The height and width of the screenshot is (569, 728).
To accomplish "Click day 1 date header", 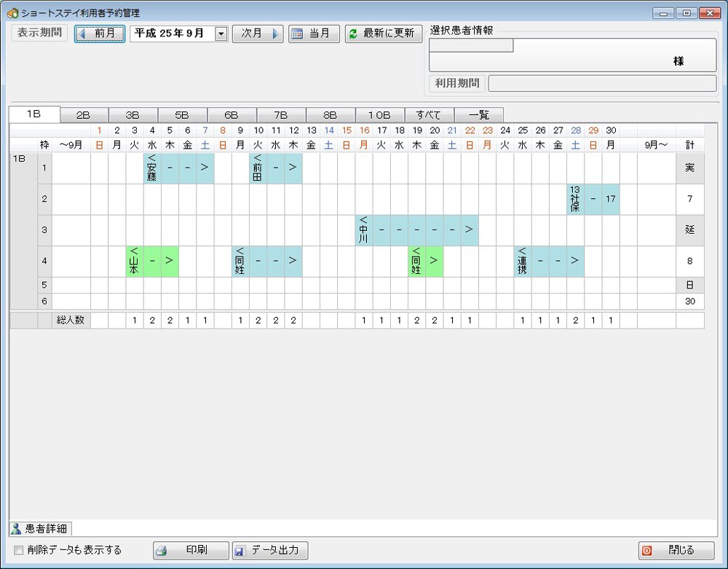I will (x=99, y=130).
